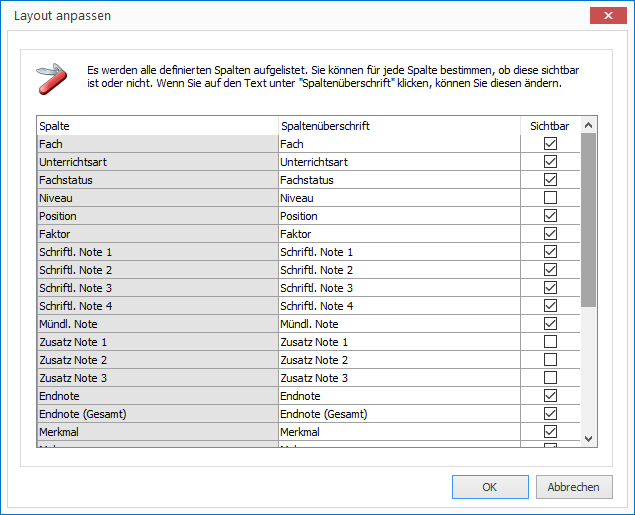Image resolution: width=635 pixels, height=515 pixels.
Task: Uncheck the Fach visibility checkbox
Action: pos(550,144)
